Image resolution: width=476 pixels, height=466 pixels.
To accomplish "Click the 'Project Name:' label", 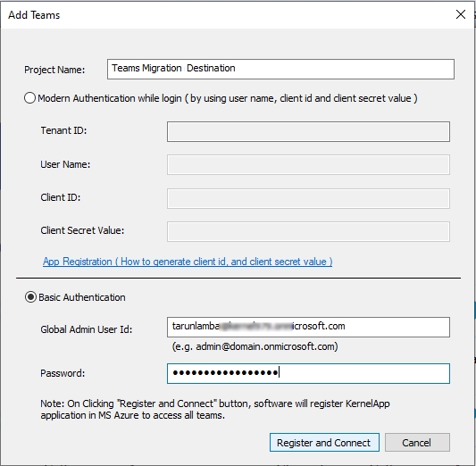I will [54, 70].
